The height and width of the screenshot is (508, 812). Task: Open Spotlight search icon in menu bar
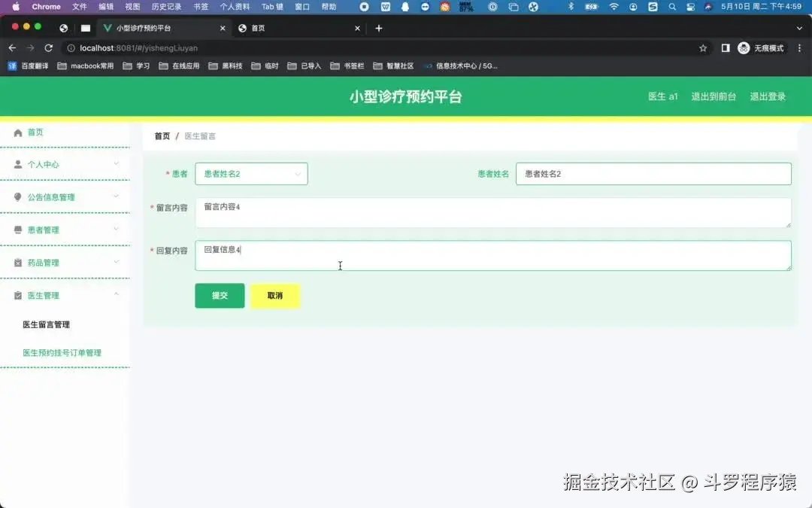(x=671, y=7)
